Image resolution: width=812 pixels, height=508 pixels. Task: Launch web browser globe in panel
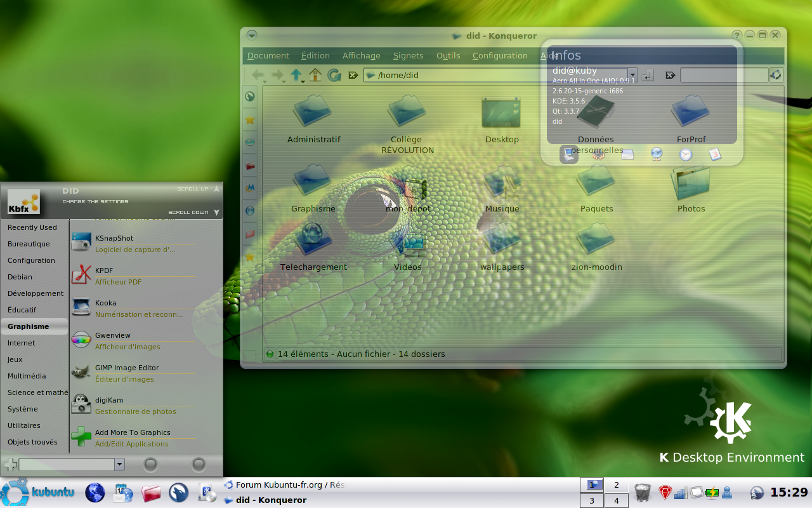coord(95,493)
